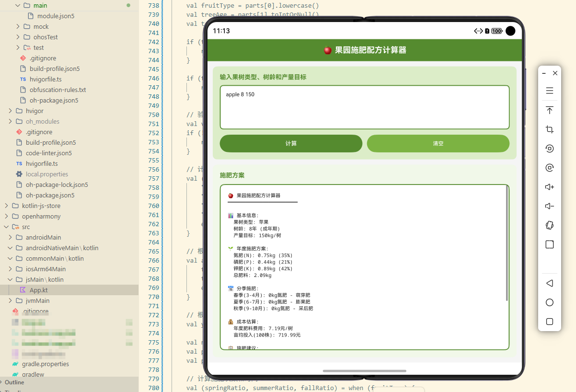Click the emulator rotate-left icon
The width and height of the screenshot is (576, 392).
click(550, 149)
